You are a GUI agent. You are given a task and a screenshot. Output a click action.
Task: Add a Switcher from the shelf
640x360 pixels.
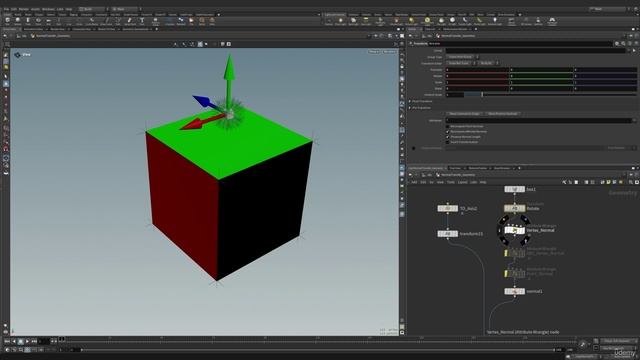538,21
